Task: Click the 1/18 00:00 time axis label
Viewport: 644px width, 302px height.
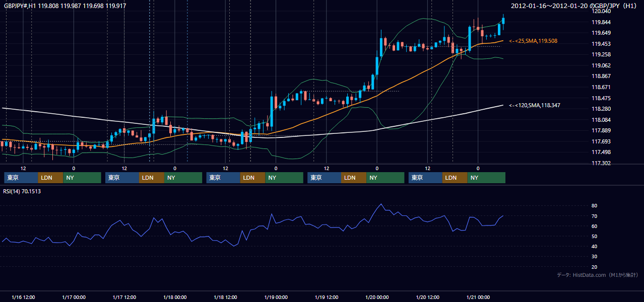Action: coord(175,297)
